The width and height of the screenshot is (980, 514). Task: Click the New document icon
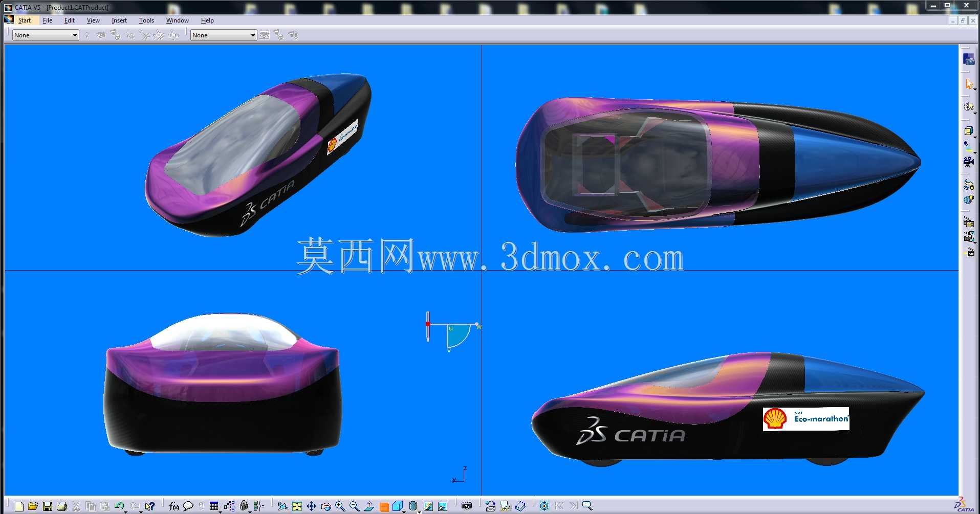(x=19, y=506)
